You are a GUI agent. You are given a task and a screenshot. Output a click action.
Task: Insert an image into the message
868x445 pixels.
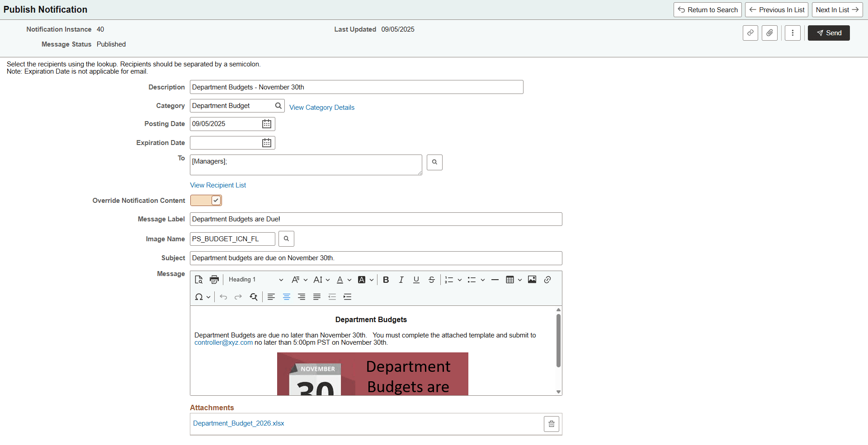[532, 279]
